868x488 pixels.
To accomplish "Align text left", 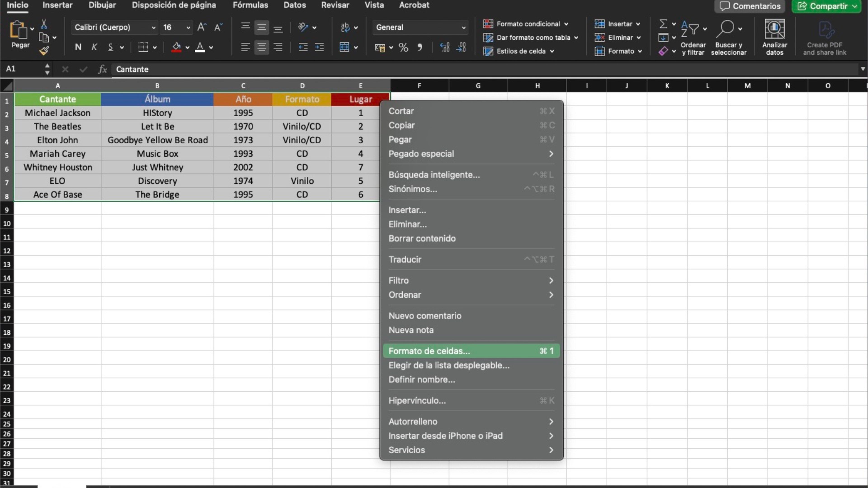I will coord(246,47).
